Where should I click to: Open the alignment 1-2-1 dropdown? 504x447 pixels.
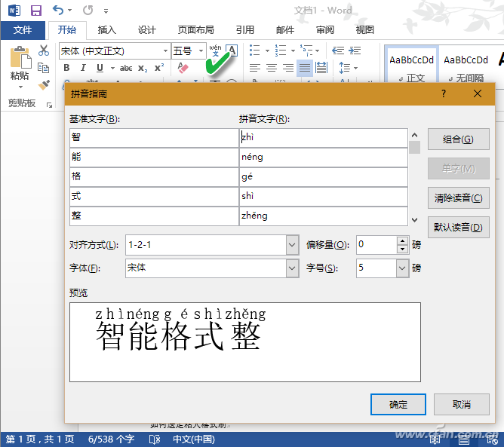pos(292,245)
